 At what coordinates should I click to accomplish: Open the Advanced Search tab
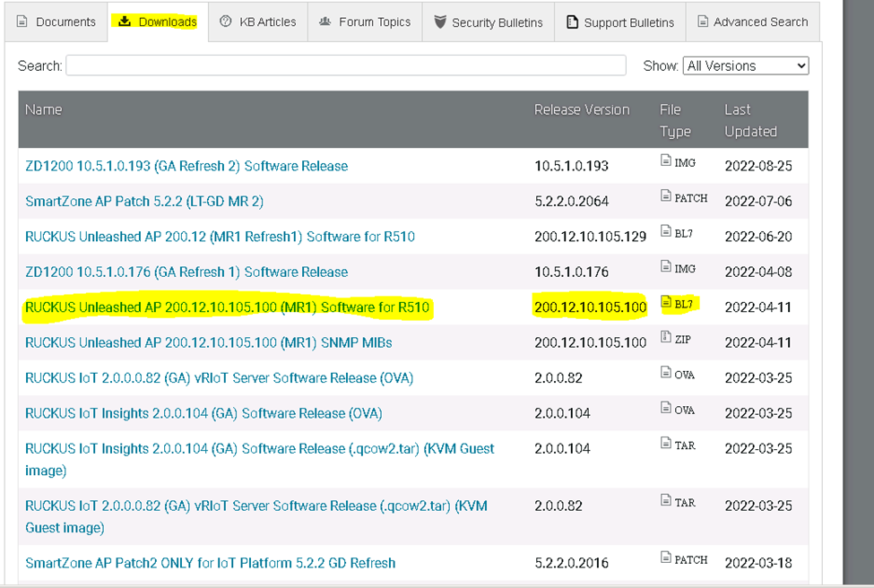753,22
